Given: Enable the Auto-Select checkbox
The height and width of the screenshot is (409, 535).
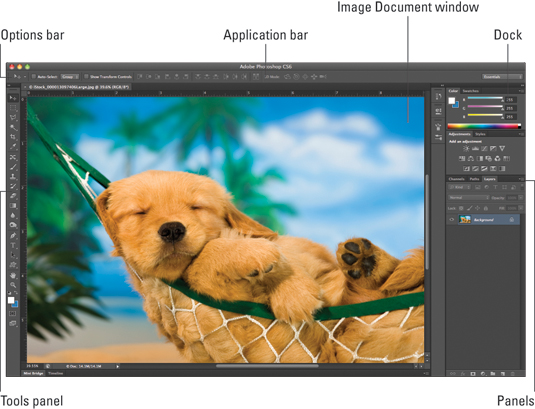Looking at the screenshot, I should [34, 76].
